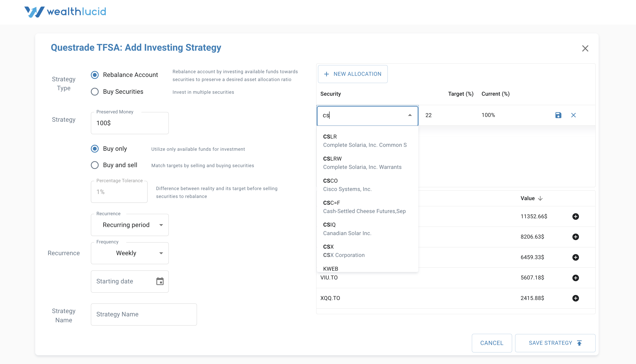
Task: Click the Current (%) column header
Action: (495, 94)
